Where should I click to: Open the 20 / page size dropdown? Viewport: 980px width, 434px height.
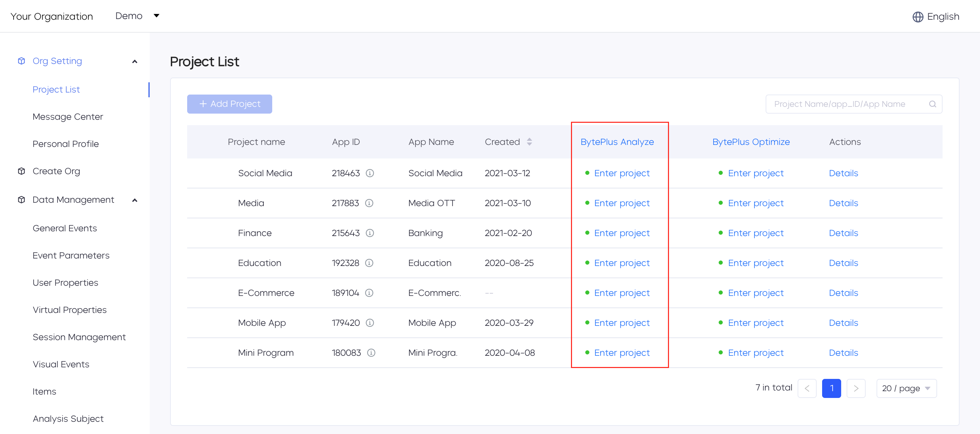point(906,388)
